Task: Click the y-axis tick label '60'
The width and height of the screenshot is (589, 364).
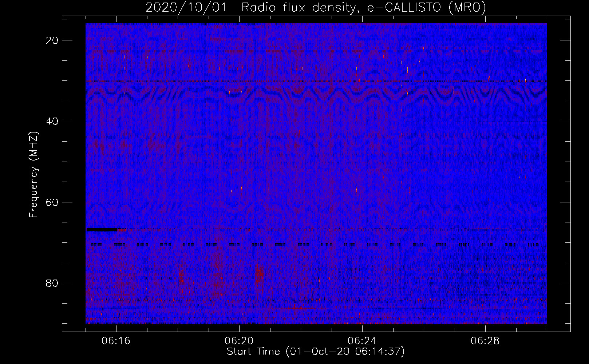Action: pyautogui.click(x=52, y=202)
